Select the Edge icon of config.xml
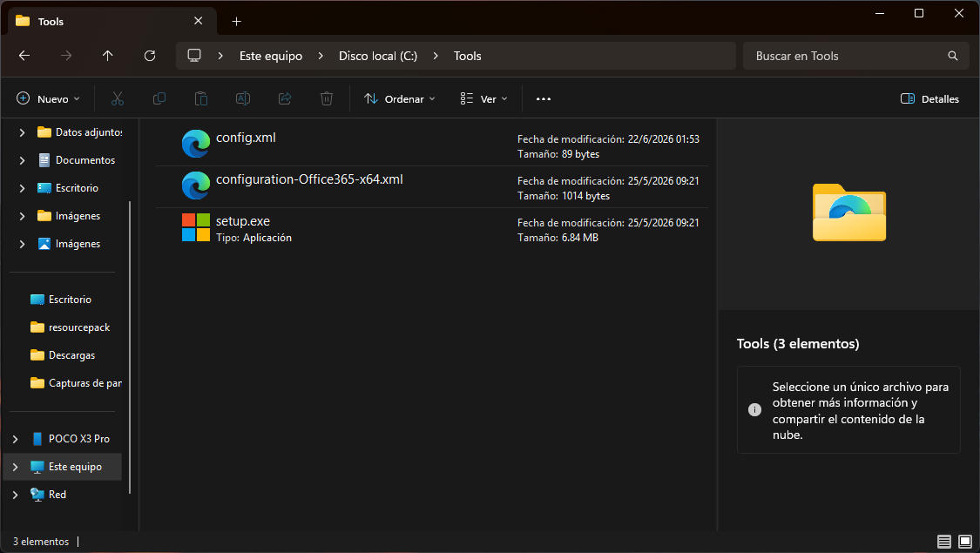The image size is (980, 553). point(196,144)
